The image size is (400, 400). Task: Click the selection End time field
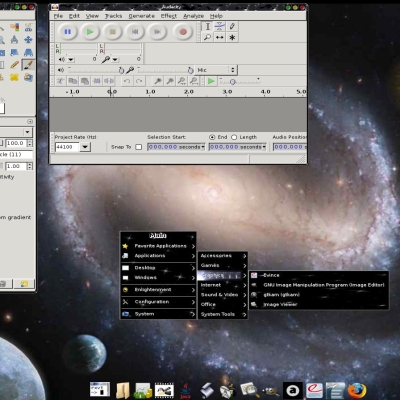[x=237, y=147]
